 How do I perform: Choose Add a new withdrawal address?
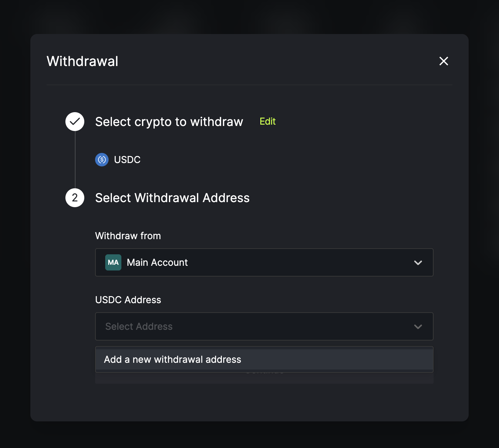pos(264,359)
